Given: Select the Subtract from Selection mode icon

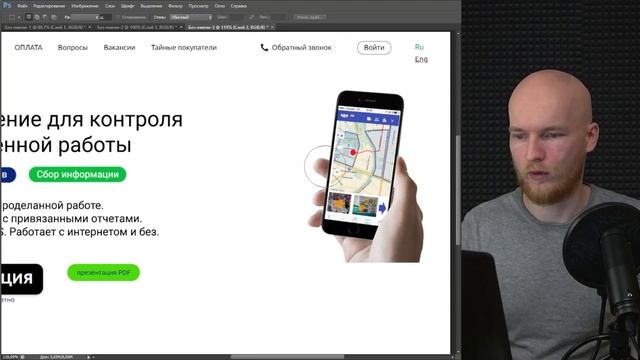Looking at the screenshot, I should [x=45, y=17].
